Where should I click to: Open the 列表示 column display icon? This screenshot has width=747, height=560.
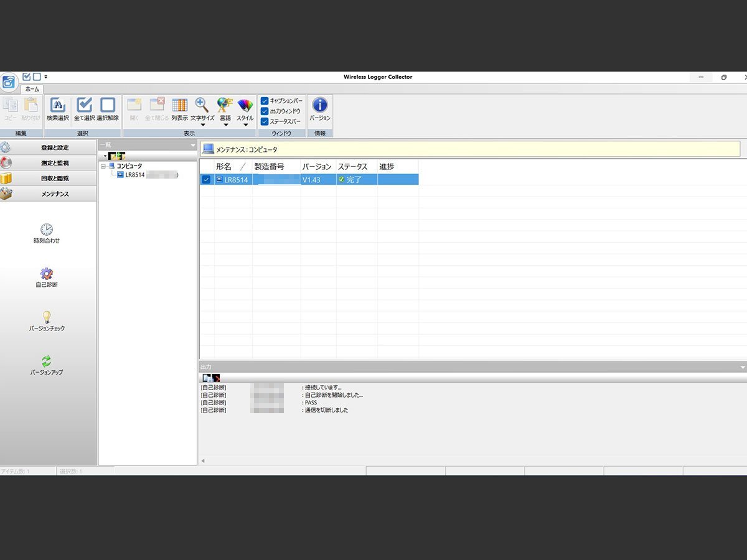[179, 106]
